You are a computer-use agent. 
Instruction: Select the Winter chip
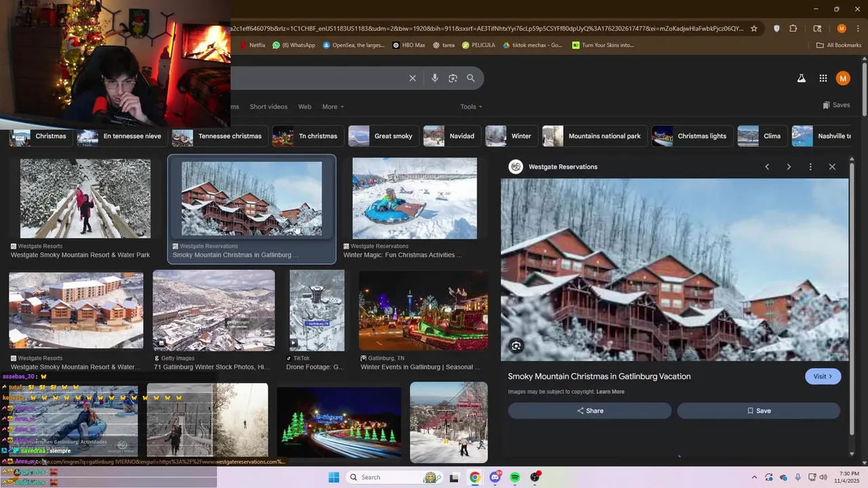[x=510, y=136]
